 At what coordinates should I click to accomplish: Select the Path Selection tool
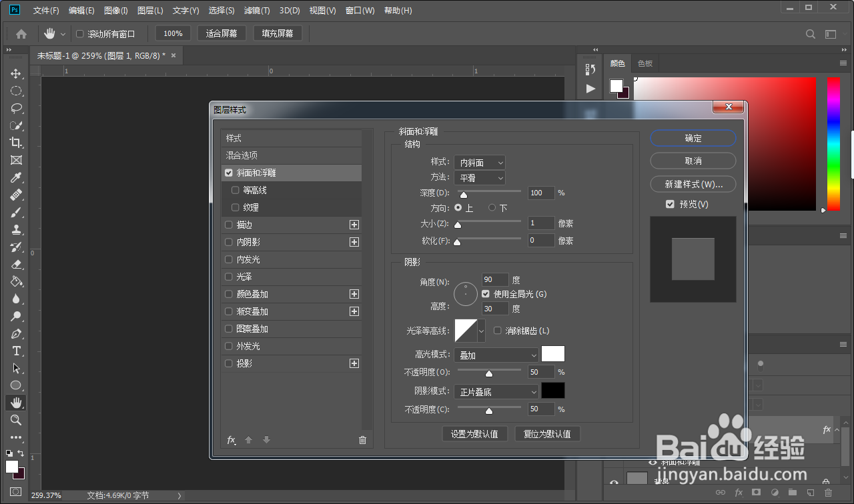point(16,368)
